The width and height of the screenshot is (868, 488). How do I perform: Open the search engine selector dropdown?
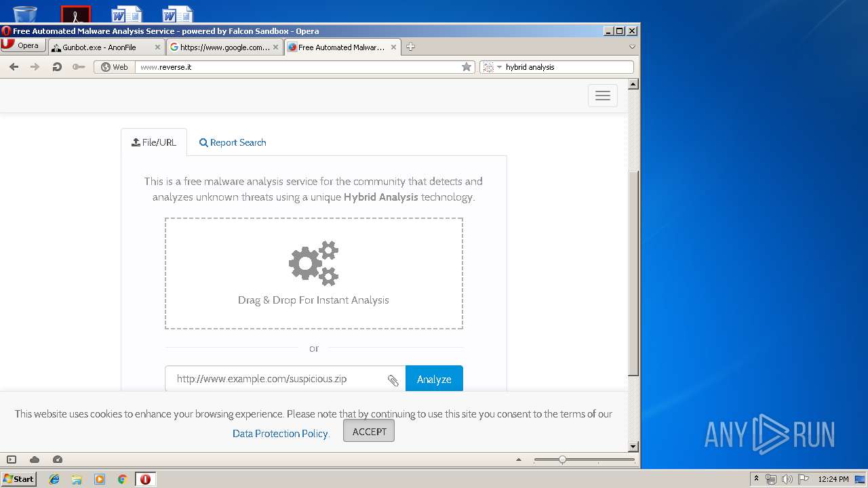click(493, 67)
